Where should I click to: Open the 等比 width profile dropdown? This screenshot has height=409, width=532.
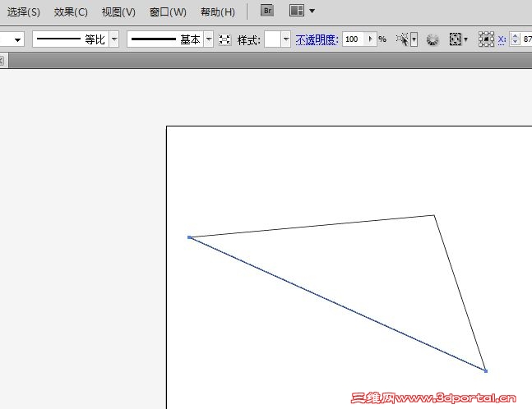(x=114, y=39)
